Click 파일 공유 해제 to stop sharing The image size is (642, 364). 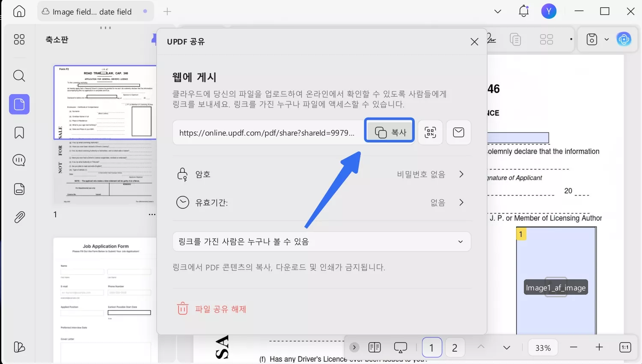point(213,309)
